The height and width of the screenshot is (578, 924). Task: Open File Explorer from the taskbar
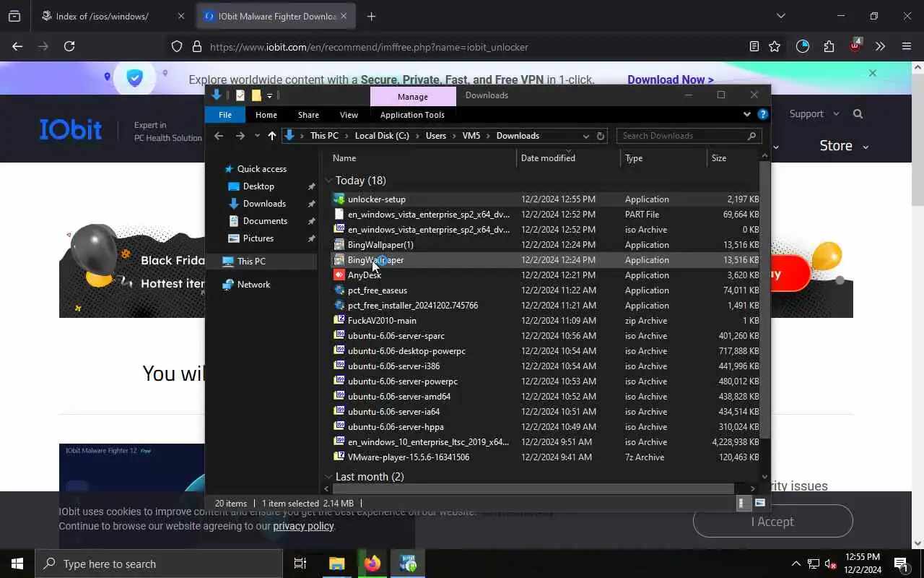coord(337,564)
